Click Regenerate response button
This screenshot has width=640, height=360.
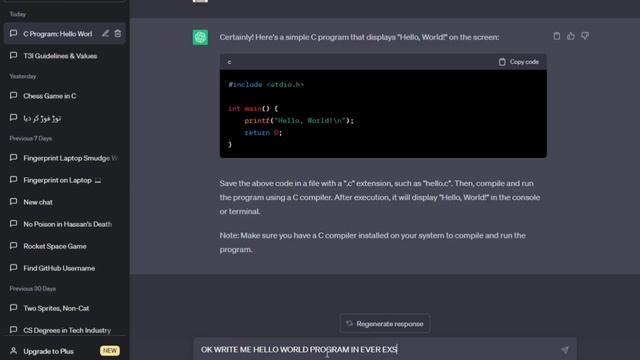pos(384,324)
